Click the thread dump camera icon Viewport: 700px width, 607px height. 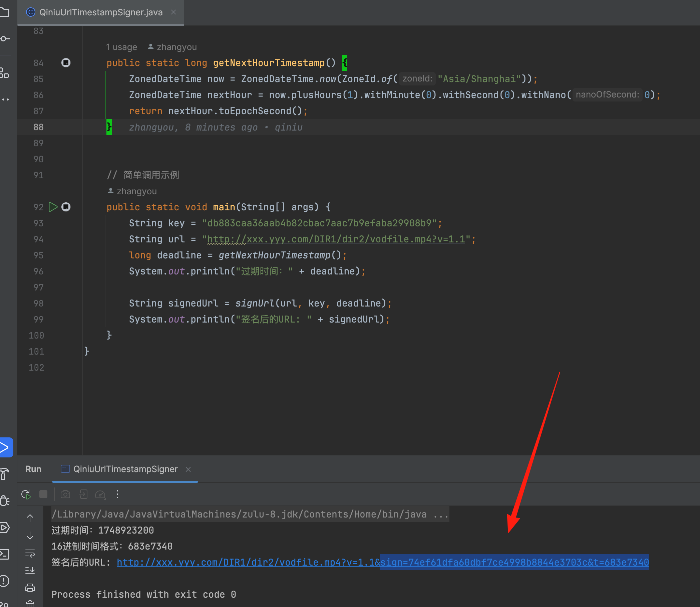(65, 494)
